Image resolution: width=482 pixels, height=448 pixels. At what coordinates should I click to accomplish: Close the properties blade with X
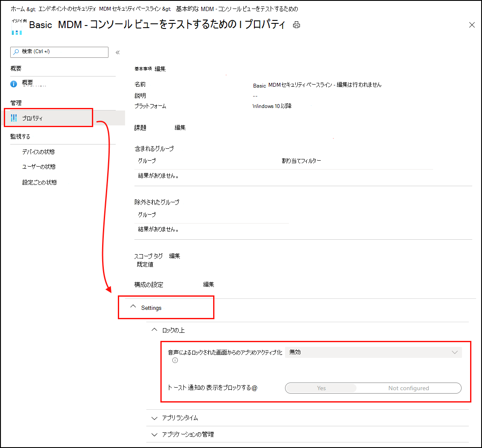[x=472, y=25]
